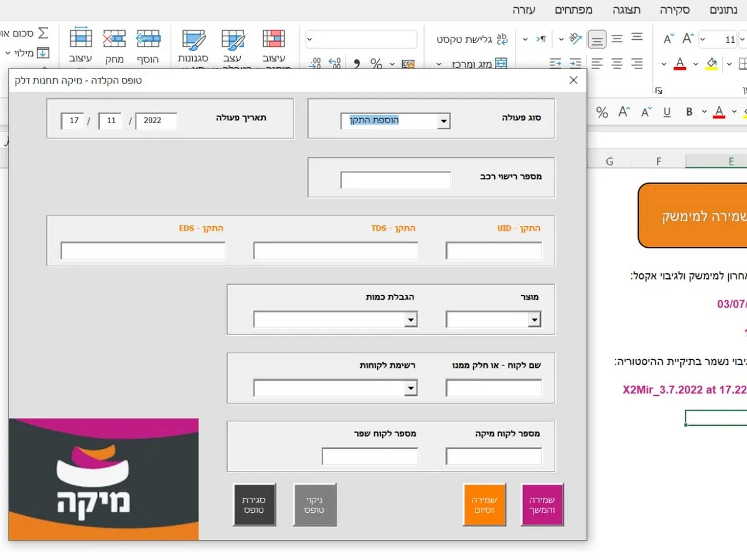Expand the action type (סוג פעולה) combo box
747x560 pixels.
click(x=443, y=121)
